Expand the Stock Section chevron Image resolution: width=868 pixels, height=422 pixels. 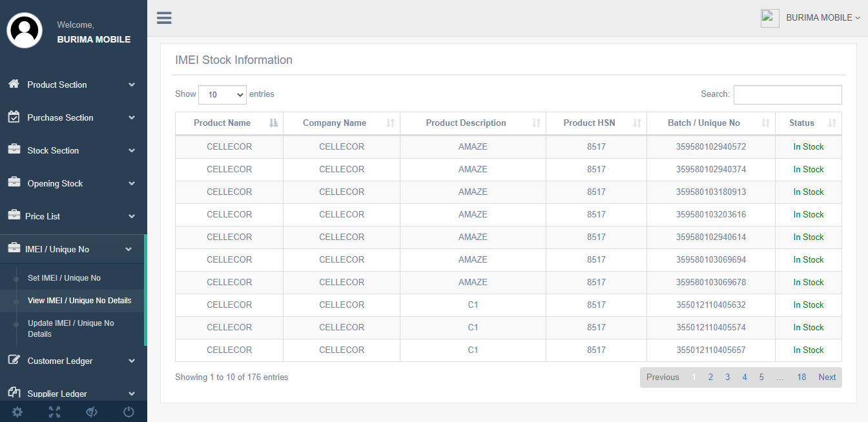[131, 150]
